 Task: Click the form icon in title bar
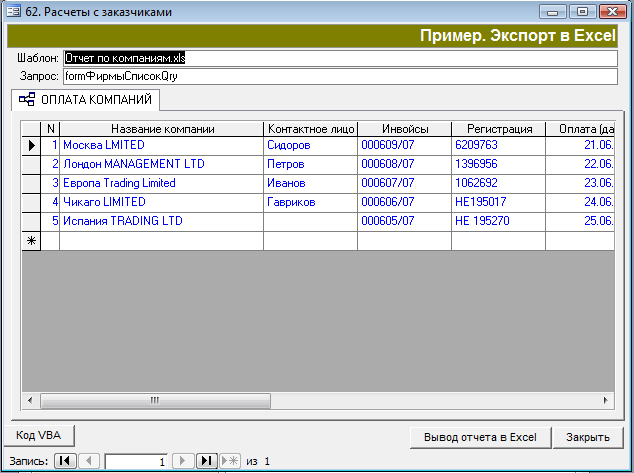(13, 12)
